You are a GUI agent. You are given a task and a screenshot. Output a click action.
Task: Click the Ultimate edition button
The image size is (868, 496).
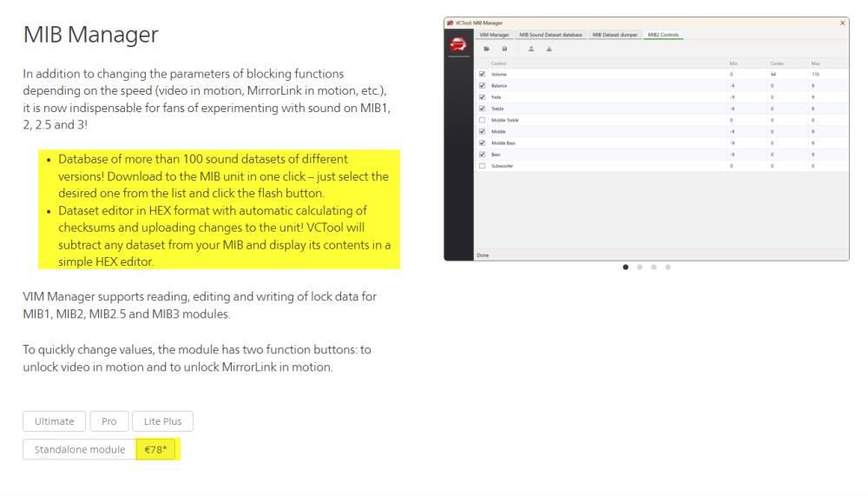(54, 421)
